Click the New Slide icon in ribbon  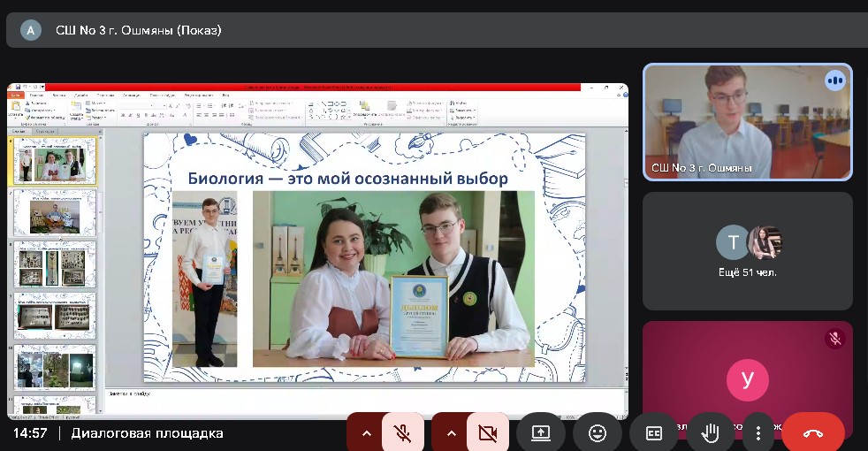[76, 108]
